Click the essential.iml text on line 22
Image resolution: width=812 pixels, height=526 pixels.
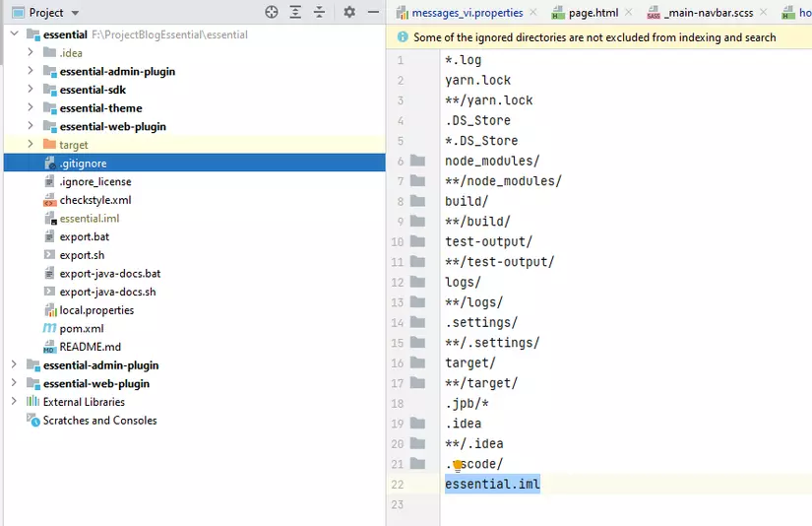point(492,484)
